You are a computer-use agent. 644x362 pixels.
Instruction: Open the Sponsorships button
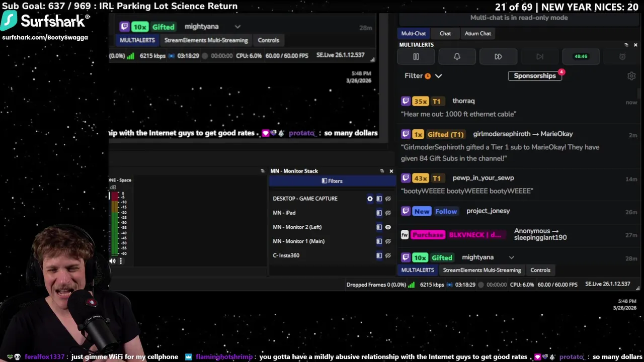[535, 76]
